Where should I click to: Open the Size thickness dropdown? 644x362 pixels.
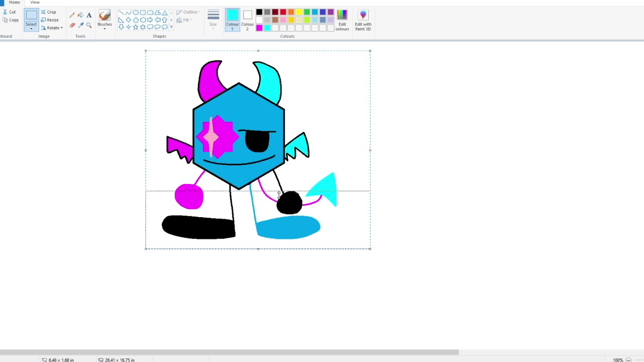[x=213, y=19]
